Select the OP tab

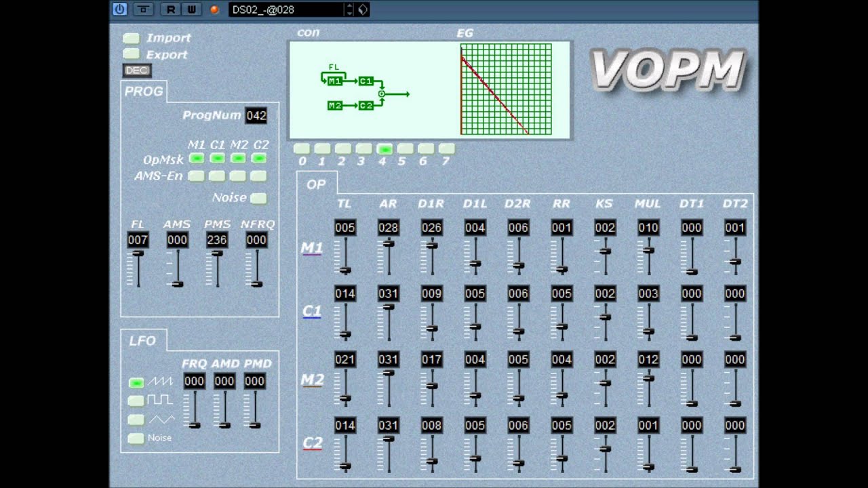pyautogui.click(x=316, y=184)
